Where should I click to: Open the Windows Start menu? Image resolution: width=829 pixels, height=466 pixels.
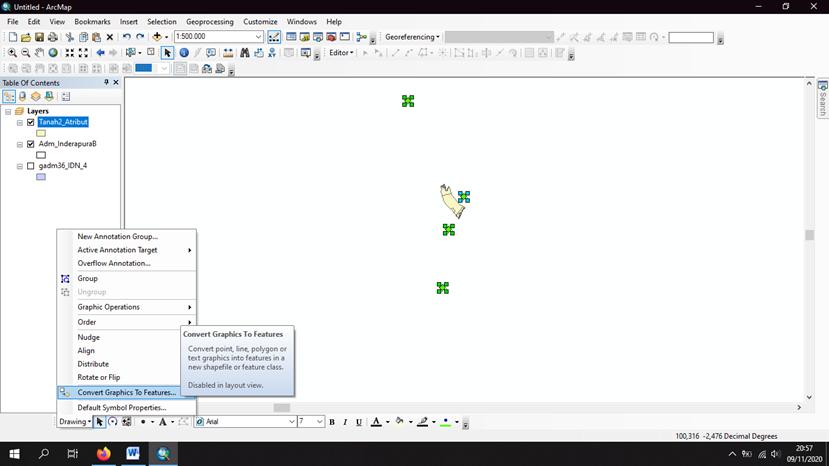click(x=15, y=454)
